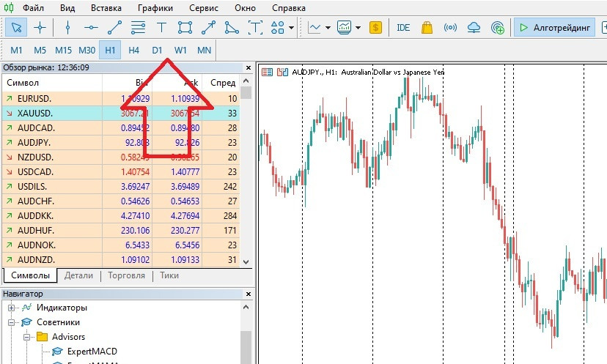Screen dimensions: 607x364
Task: Close the Навигатор panel
Action: coord(249,294)
